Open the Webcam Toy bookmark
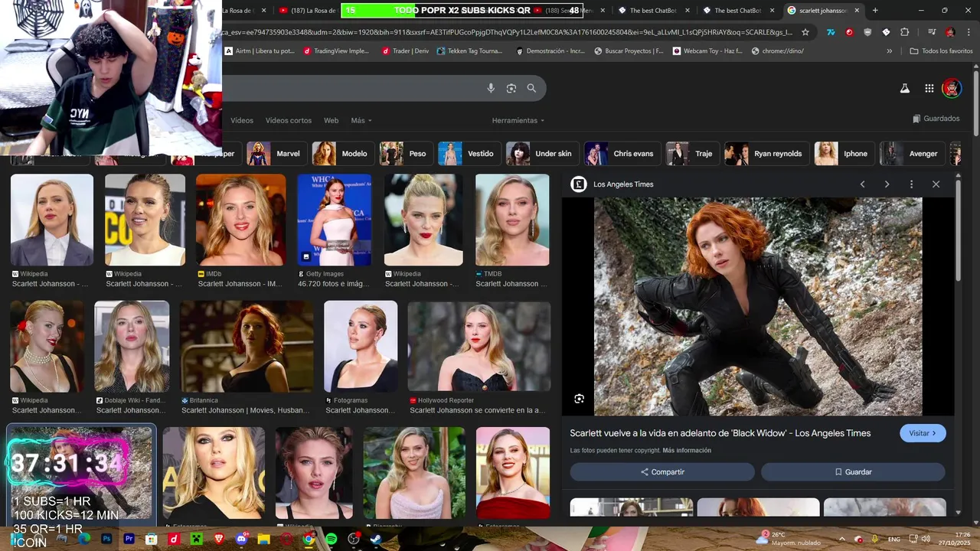The width and height of the screenshot is (980, 551). pyautogui.click(x=707, y=51)
